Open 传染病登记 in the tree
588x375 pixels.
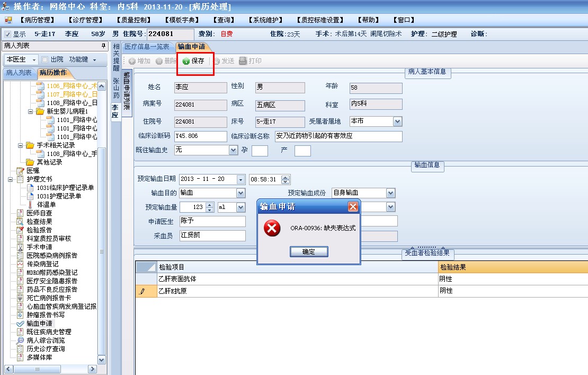(x=42, y=264)
